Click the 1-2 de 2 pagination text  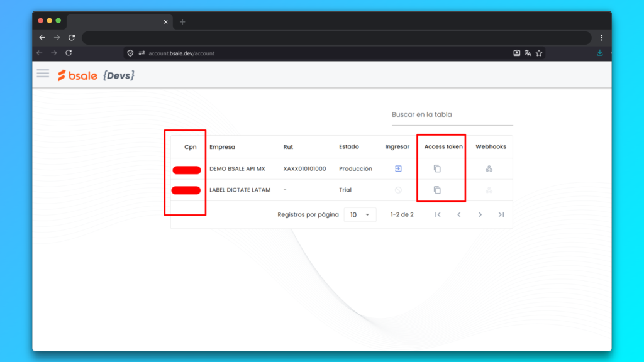402,215
